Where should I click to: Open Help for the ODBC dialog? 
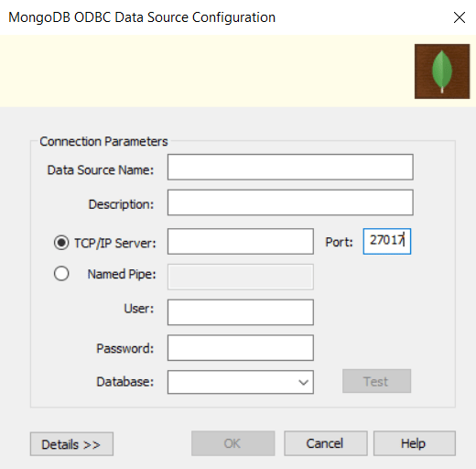tap(415, 443)
